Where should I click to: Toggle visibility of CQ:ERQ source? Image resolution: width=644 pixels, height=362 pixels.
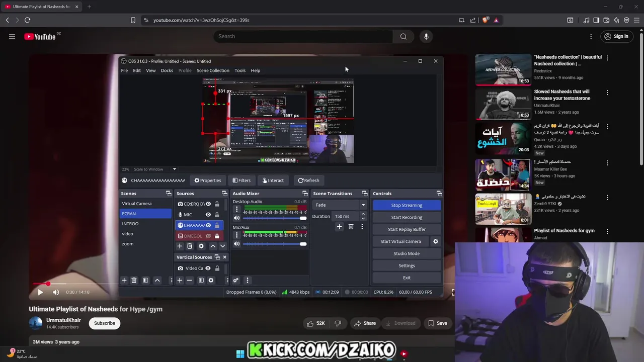tap(208, 204)
